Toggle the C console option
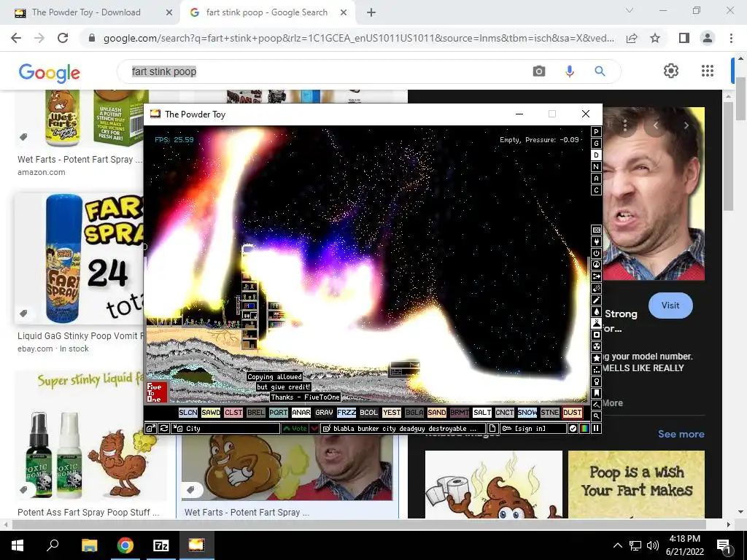 point(596,190)
